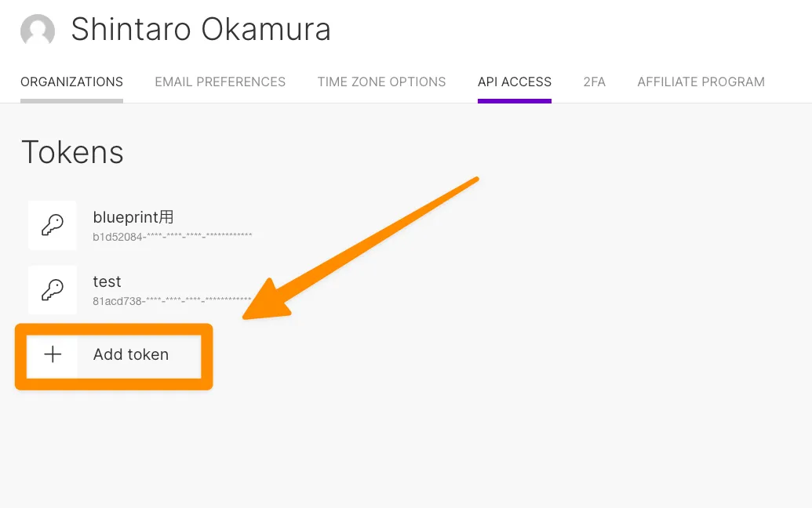Go to Time Zone Options tab
The image size is (812, 508).
[381, 82]
